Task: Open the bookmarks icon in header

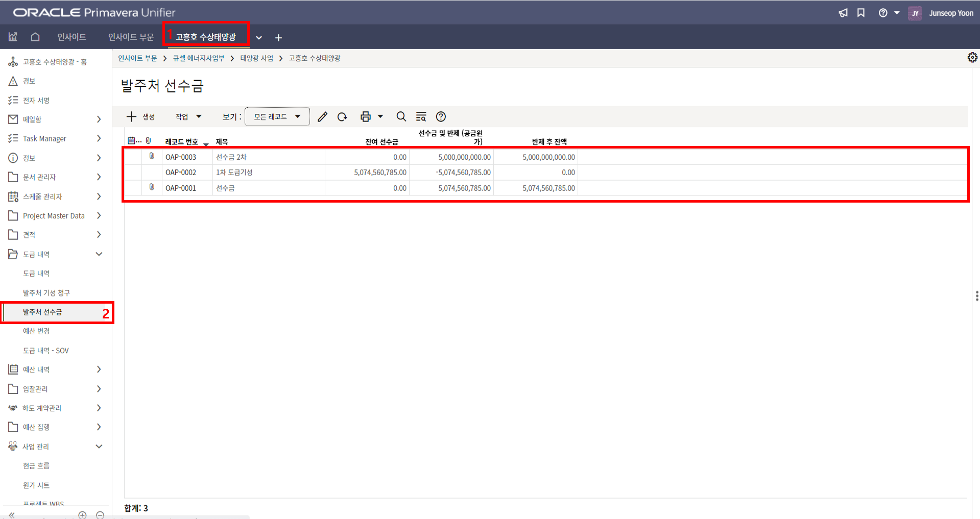Action: click(861, 13)
